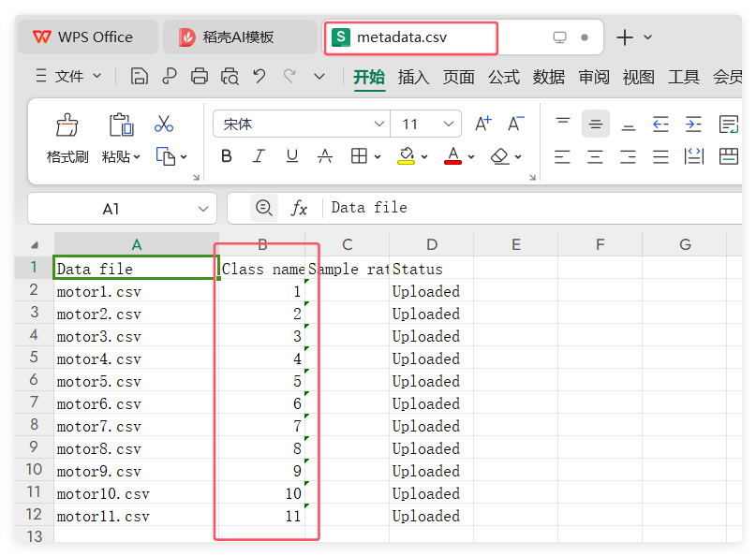This screenshot has height=556, width=756.
Task: Toggle Bold formatting
Action: [x=226, y=156]
